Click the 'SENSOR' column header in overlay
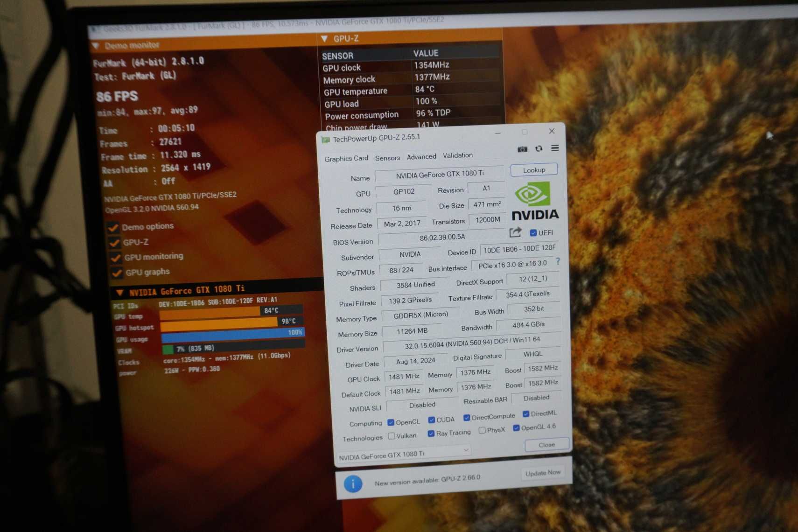Screen dimensions: 798x532 338,56
